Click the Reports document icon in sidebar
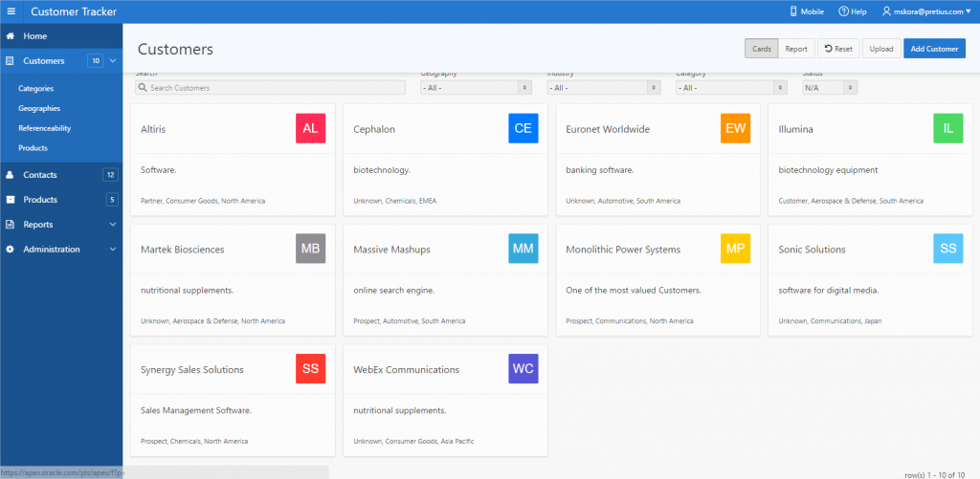This screenshot has width=980, height=479. pyautogui.click(x=10, y=224)
